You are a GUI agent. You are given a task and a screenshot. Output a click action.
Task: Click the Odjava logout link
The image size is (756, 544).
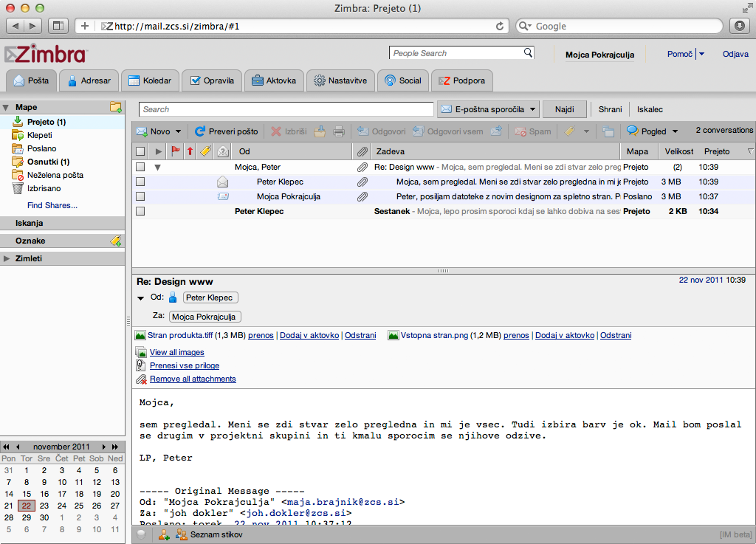tap(735, 54)
